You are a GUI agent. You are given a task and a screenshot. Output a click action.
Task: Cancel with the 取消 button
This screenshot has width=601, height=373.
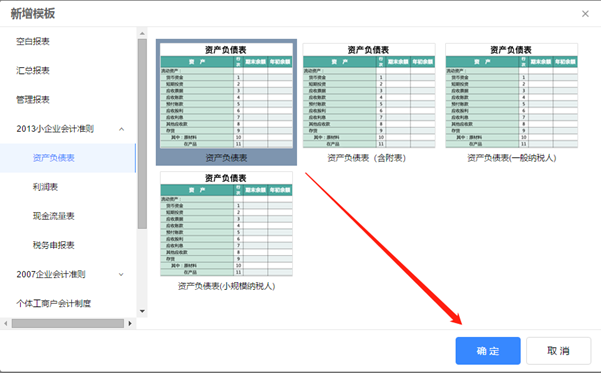[558, 351]
